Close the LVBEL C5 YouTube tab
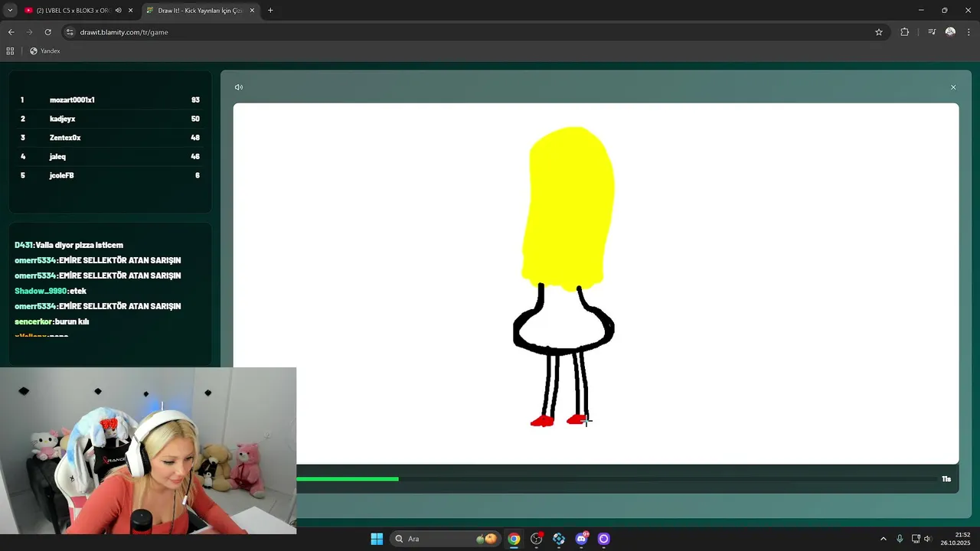Image resolution: width=980 pixels, height=551 pixels. point(130,11)
